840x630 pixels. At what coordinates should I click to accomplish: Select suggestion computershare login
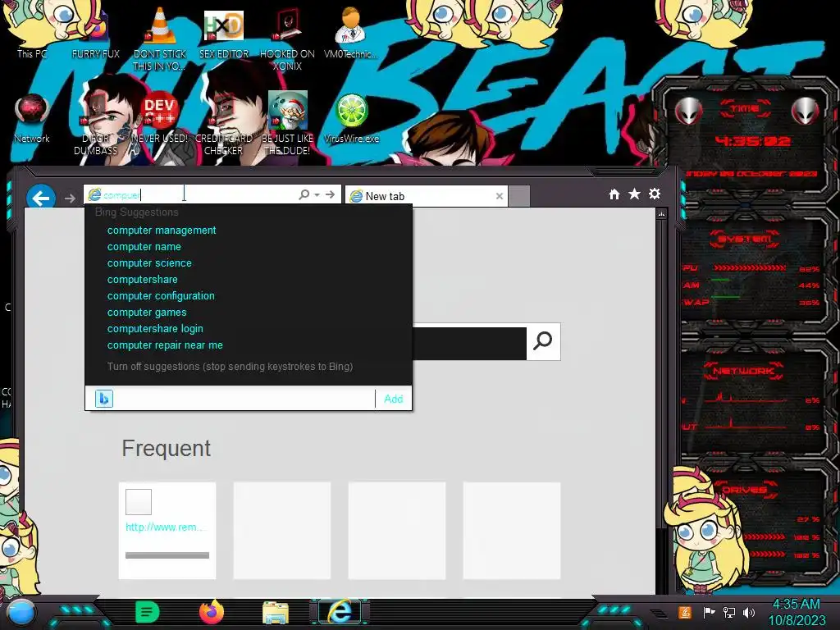[155, 329]
